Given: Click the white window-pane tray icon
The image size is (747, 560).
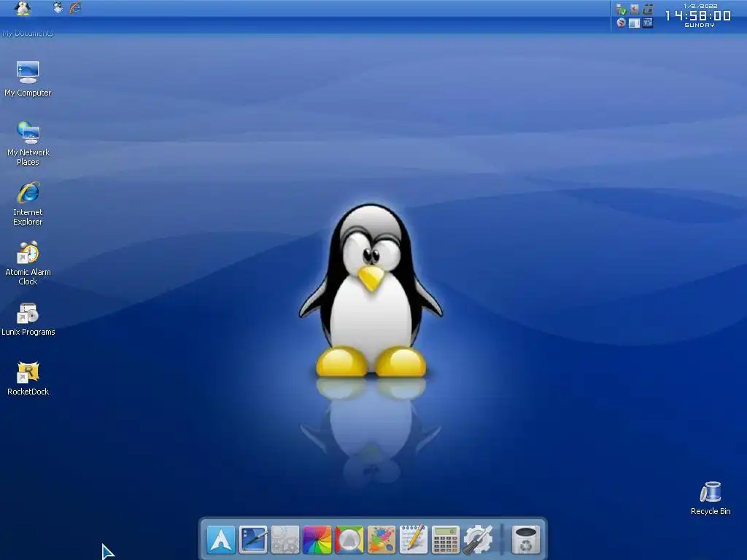Looking at the screenshot, I should coord(634,23).
